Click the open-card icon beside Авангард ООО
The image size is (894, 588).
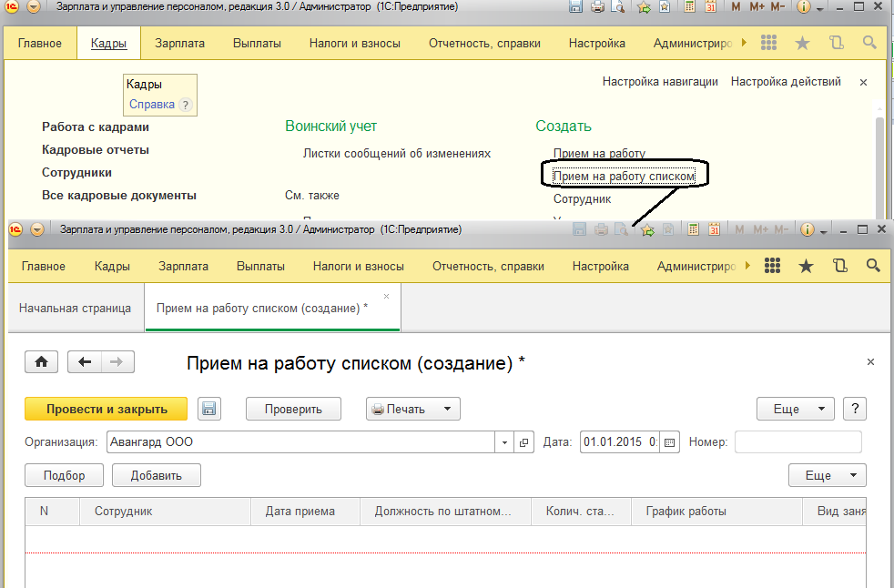point(524,443)
